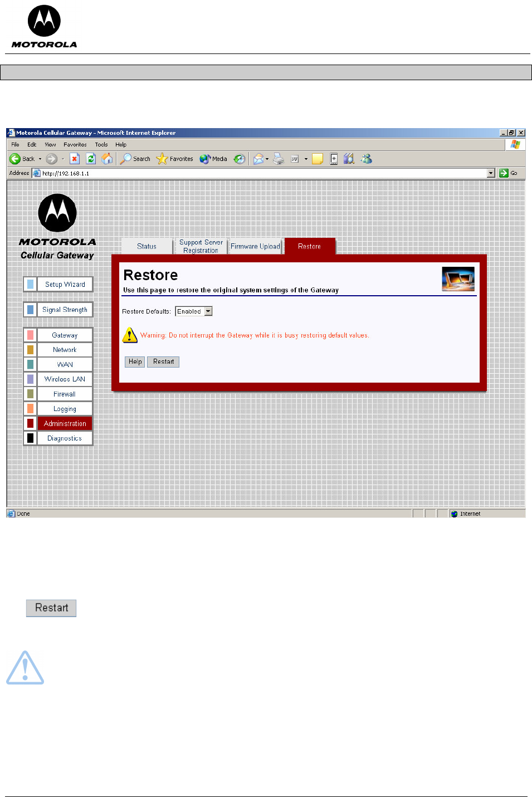Click the Research book icon in toolbar
The height and width of the screenshot is (797, 532).
click(349, 159)
